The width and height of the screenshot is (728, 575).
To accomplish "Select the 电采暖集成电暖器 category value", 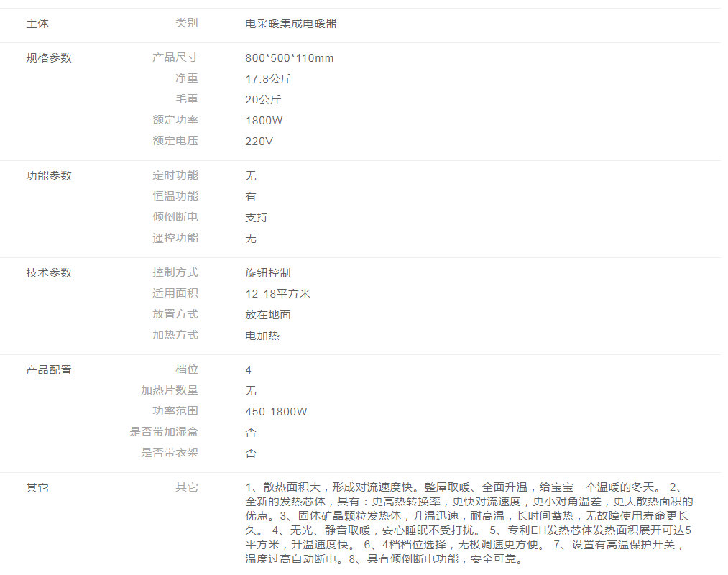I will pyautogui.click(x=290, y=24).
